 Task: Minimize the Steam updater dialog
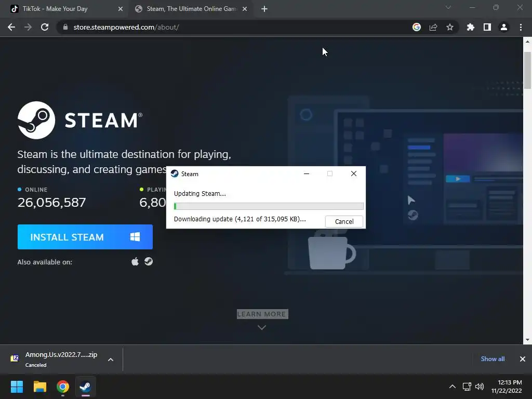[307, 174]
